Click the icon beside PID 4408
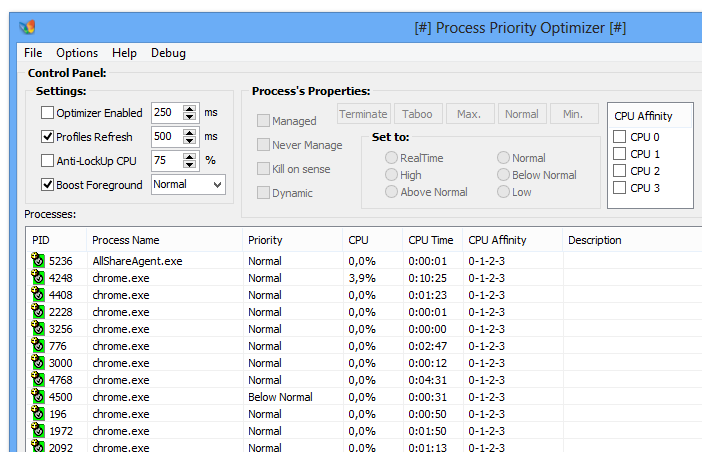 38,295
